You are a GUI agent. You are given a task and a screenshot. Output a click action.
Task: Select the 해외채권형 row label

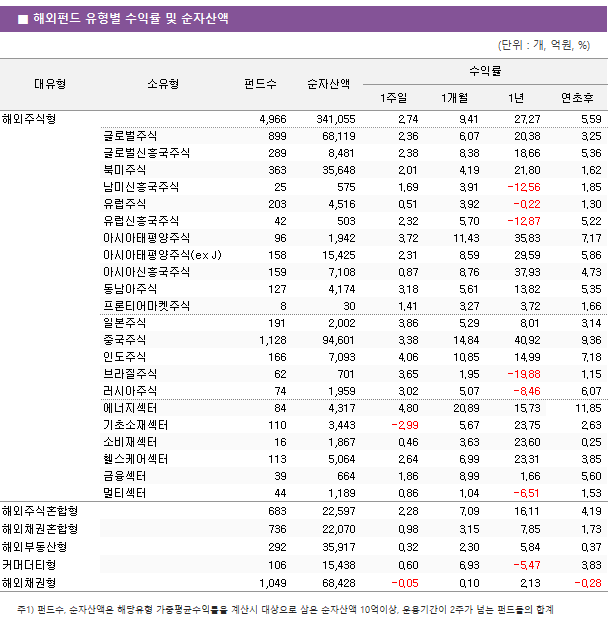click(x=29, y=583)
